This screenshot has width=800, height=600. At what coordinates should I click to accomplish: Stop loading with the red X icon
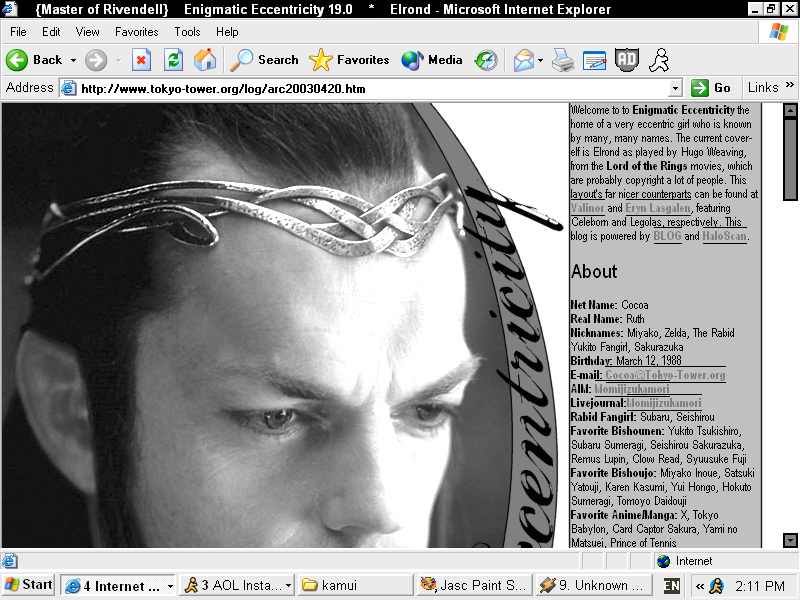click(141, 60)
